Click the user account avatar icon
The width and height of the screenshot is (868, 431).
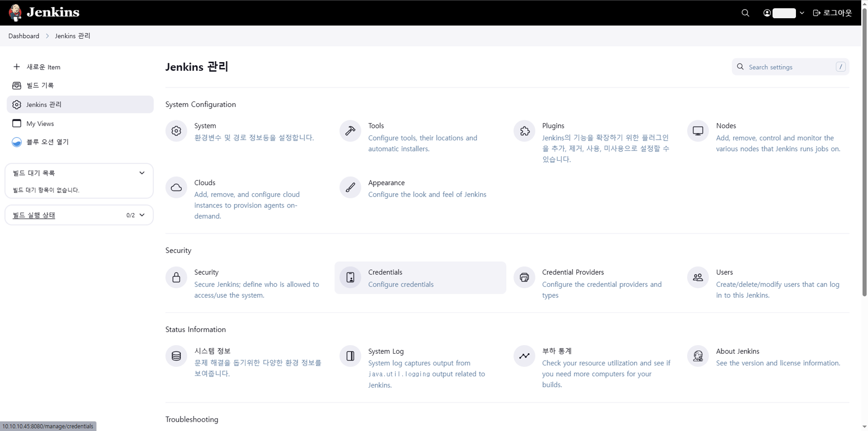[x=767, y=13]
